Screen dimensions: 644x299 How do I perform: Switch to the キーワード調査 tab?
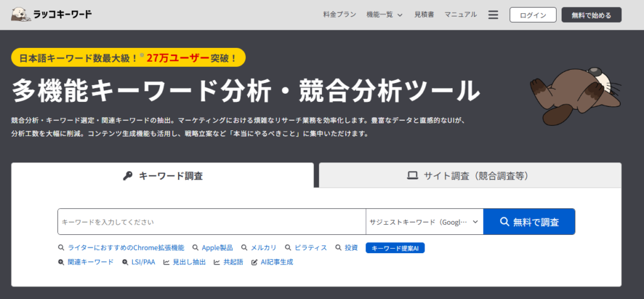tap(162, 176)
